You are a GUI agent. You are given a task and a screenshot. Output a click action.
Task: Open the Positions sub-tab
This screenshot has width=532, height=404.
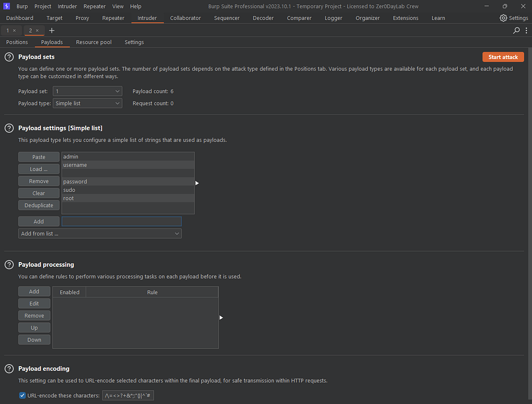point(17,42)
